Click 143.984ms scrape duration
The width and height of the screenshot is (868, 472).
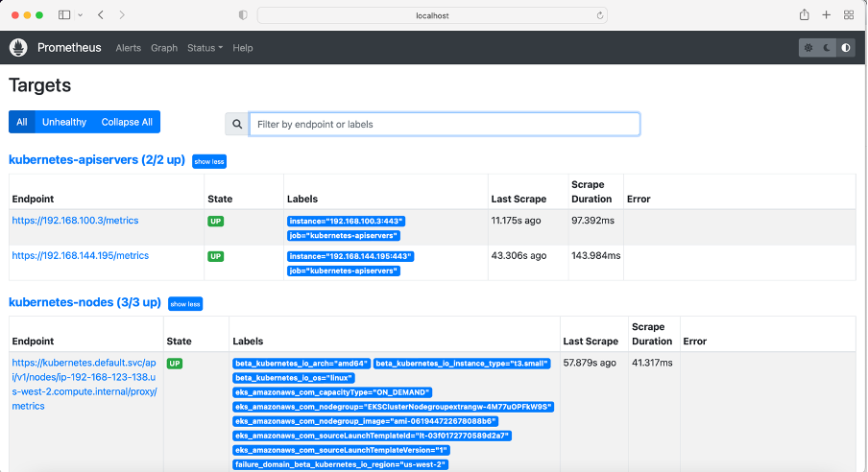pyautogui.click(x=595, y=255)
